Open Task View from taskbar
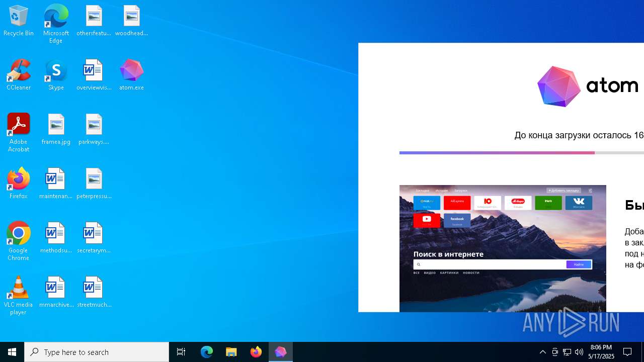Image resolution: width=644 pixels, height=362 pixels. tap(181, 352)
